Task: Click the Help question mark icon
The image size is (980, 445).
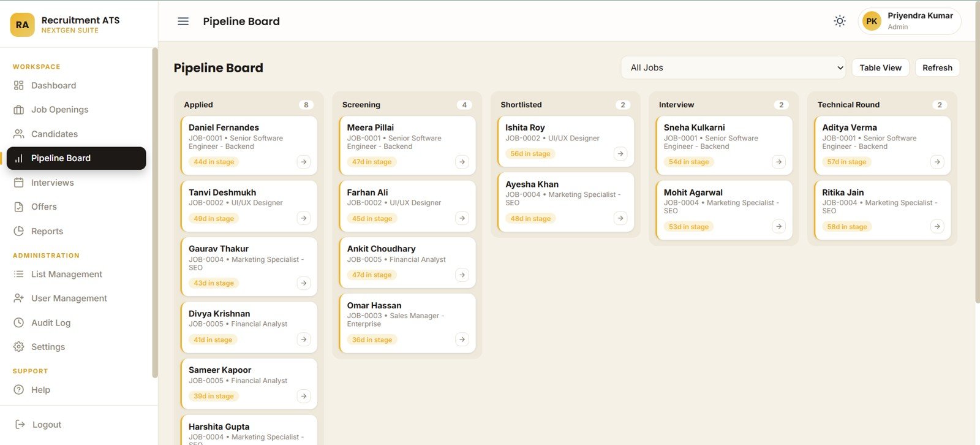Action: click(19, 390)
